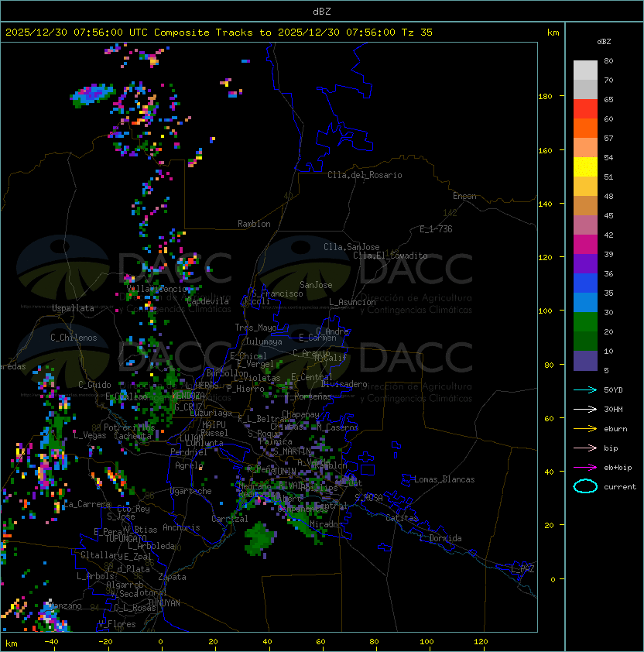Click the 'Chapanay' map label
The height and width of the screenshot is (652, 644).
point(300,414)
